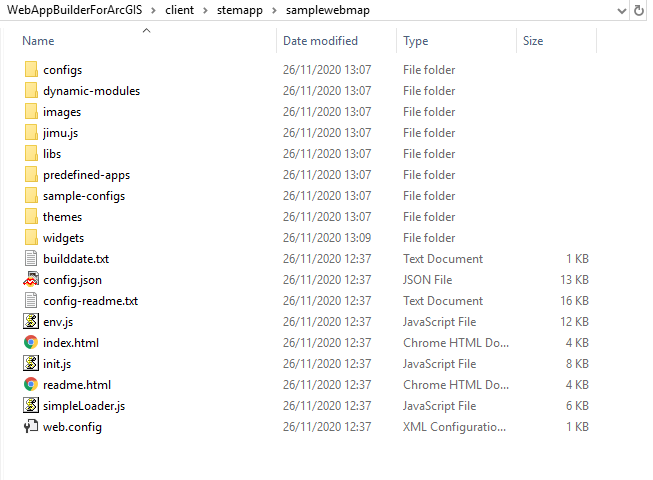This screenshot has width=653, height=480.
Task: Click the config.json file icon
Action: [31, 279]
